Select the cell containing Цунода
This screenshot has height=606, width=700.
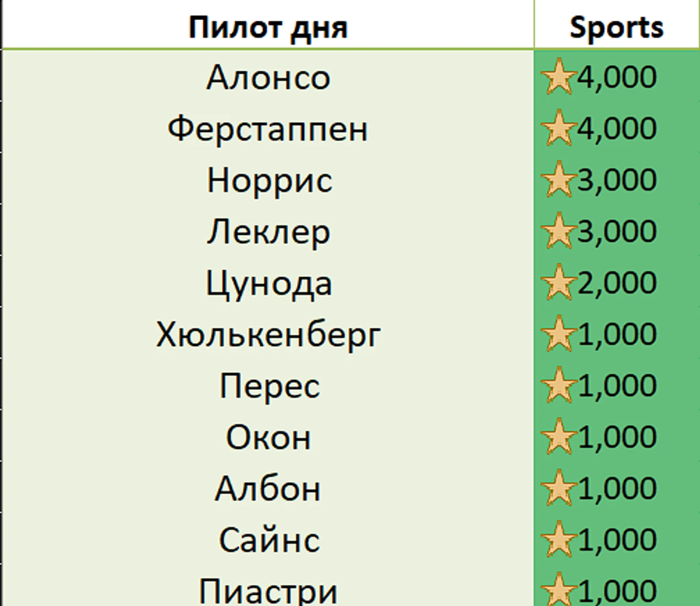click(x=268, y=283)
